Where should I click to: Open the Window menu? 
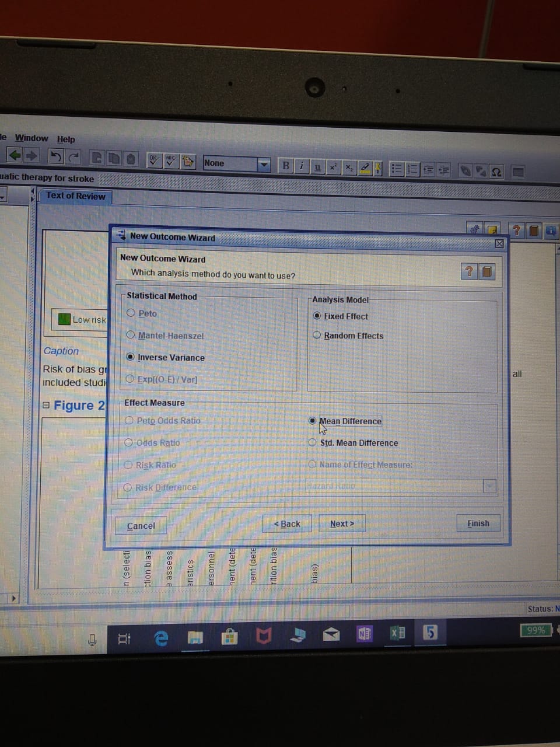tap(32, 138)
